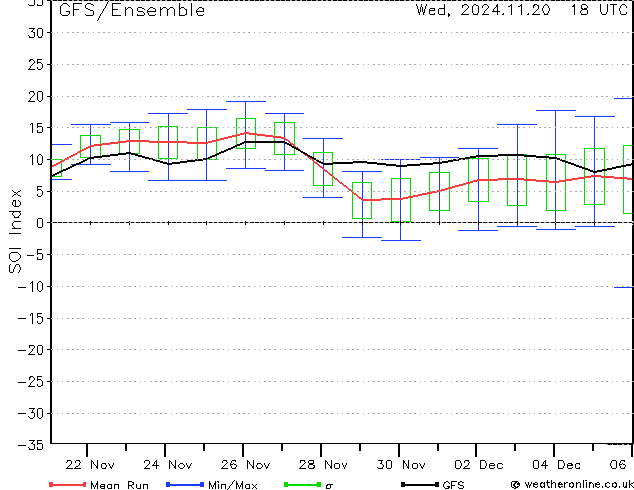
Task: Click the y-axis value '20'
Action: (x=36, y=96)
